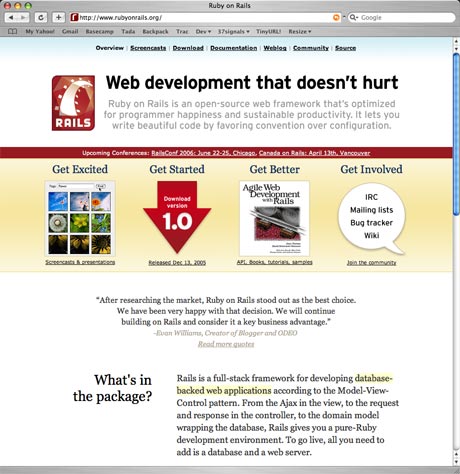Click the vertical scrollbar thumb

pyautogui.click(x=456, y=134)
